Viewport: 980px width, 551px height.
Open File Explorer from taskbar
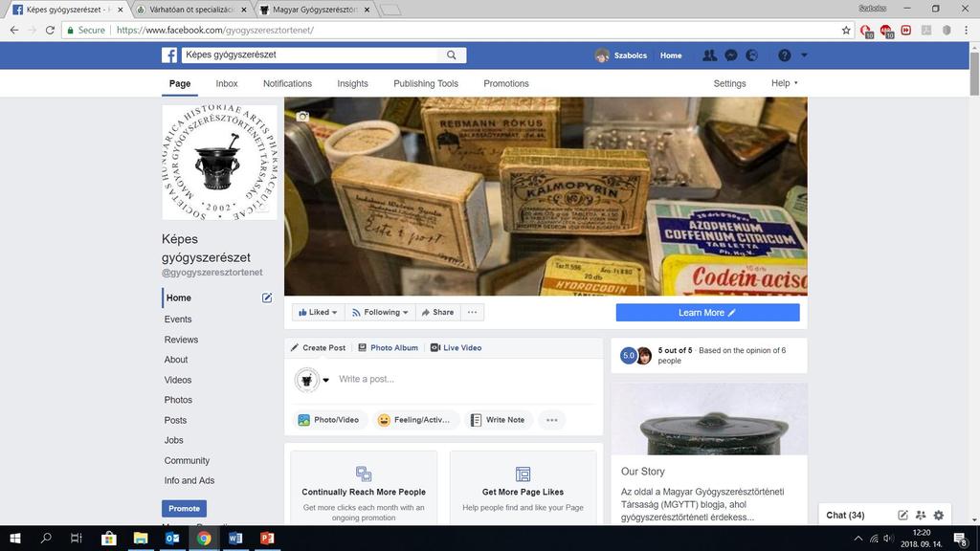click(141, 538)
